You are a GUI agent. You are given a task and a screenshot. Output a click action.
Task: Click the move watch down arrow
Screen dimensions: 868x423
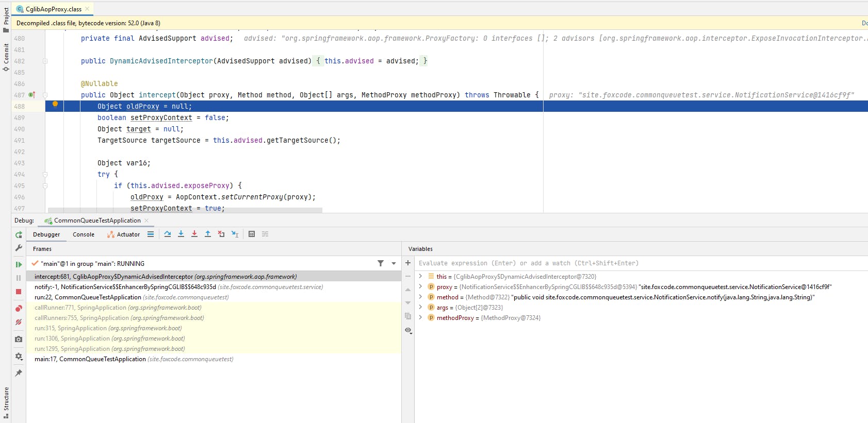click(408, 303)
